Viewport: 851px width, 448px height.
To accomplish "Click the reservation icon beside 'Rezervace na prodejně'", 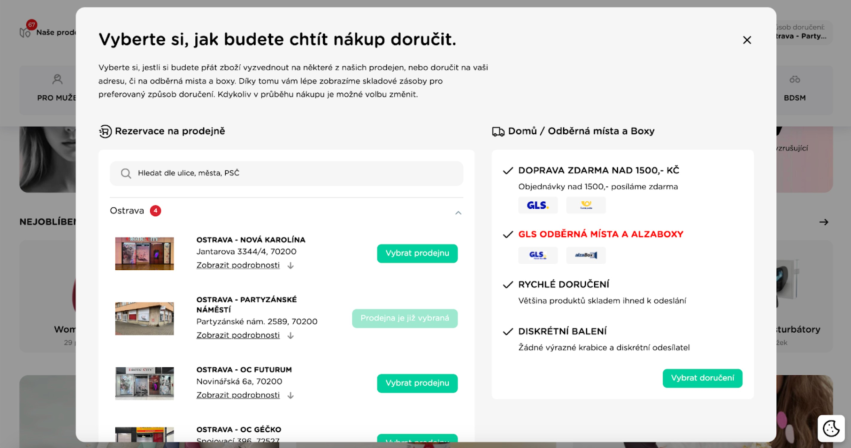I will [x=105, y=131].
